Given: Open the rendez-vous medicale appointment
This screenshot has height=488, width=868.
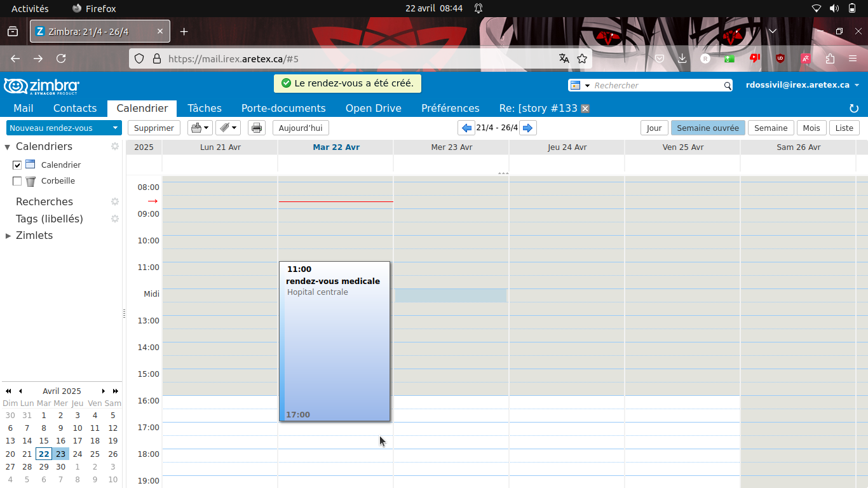Looking at the screenshot, I should 335,341.
